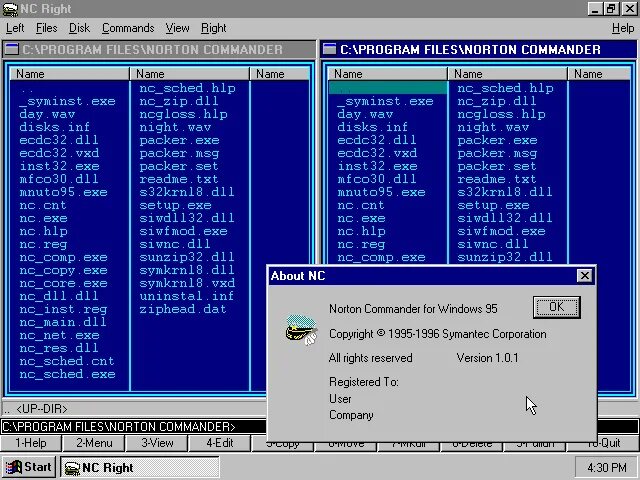The width and height of the screenshot is (640, 480).
Task: Select _syminst.exe in left panel
Action: 67,101
